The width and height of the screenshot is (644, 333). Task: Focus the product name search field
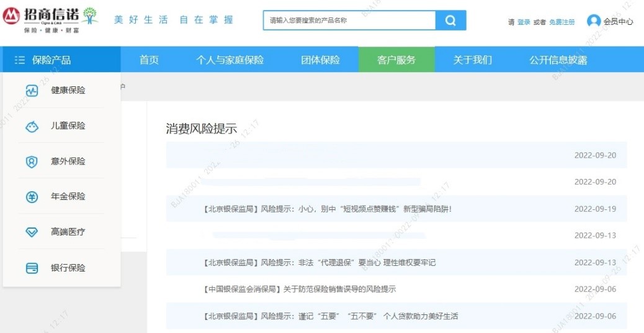tap(349, 20)
